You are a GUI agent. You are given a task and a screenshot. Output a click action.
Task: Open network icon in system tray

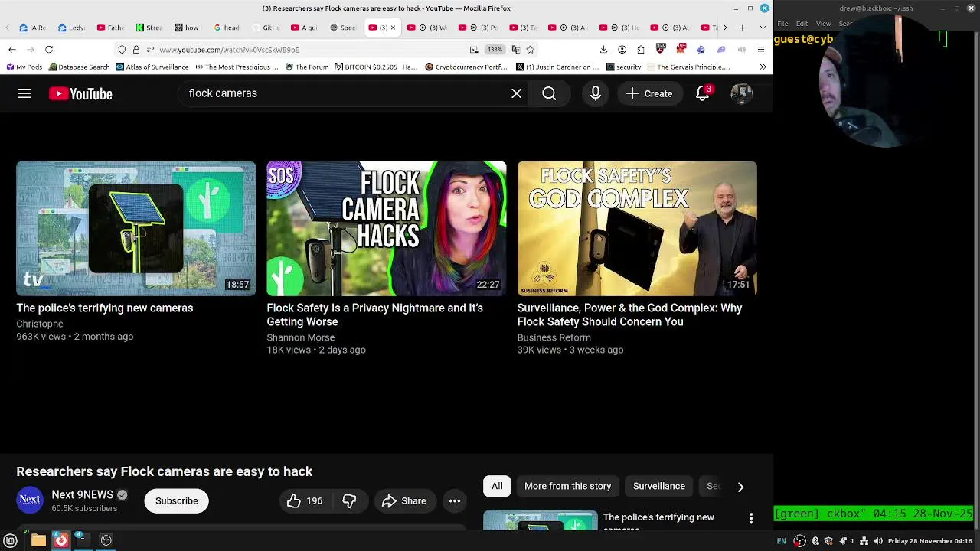(x=864, y=541)
